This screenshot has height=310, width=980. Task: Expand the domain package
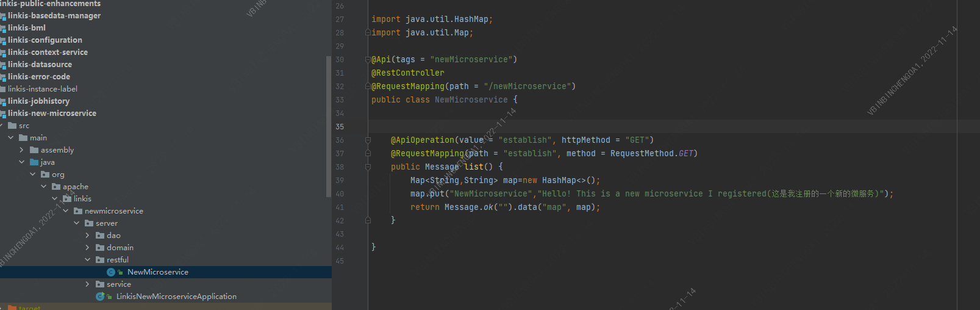tap(88, 248)
